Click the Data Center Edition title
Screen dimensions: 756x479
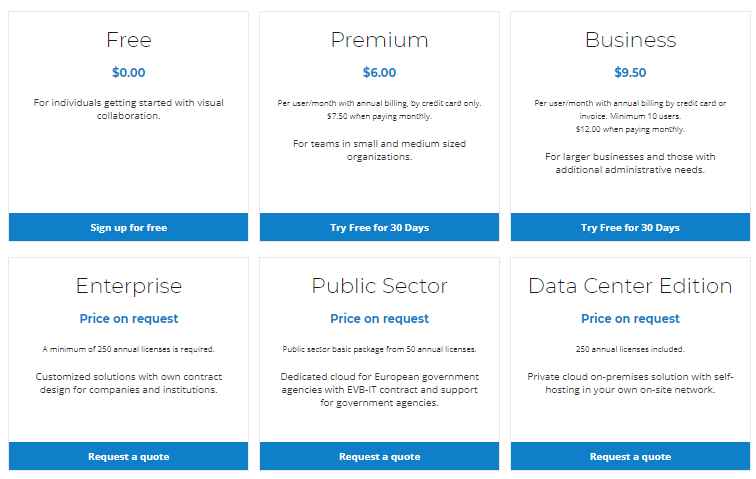(x=630, y=286)
